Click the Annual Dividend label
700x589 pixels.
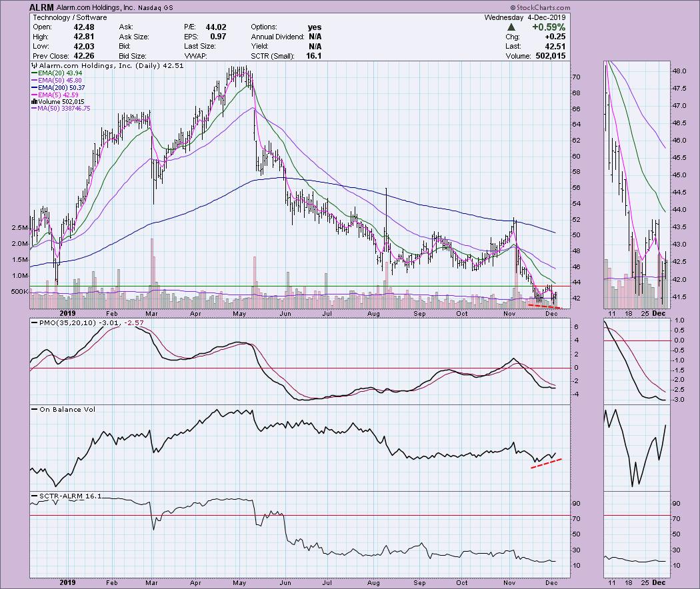pos(278,37)
